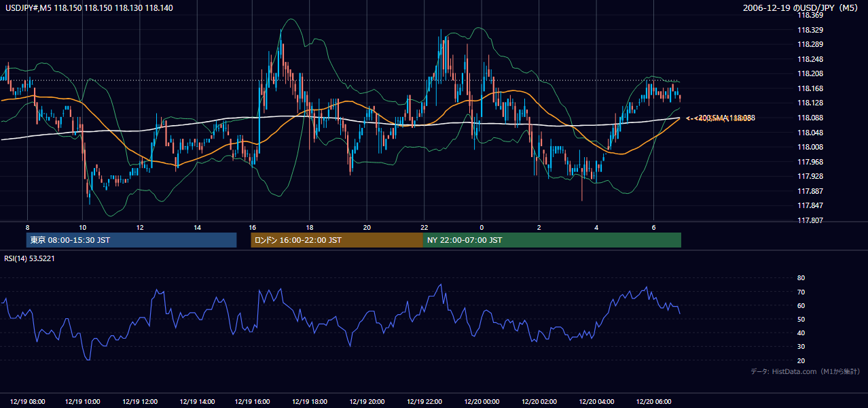The image size is (868, 408).
Task: Click price axis value 118.168
Action: point(810,88)
